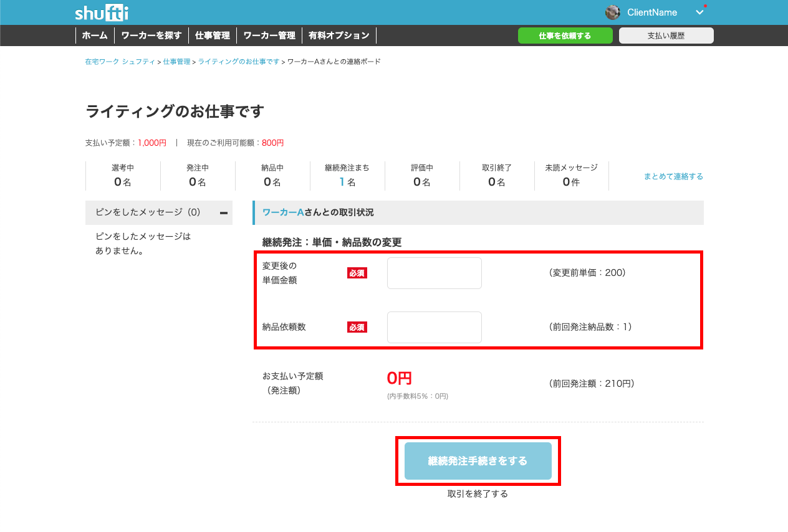Select the 納品中 0名 status
Screen dimensions: 788x532
[272, 176]
